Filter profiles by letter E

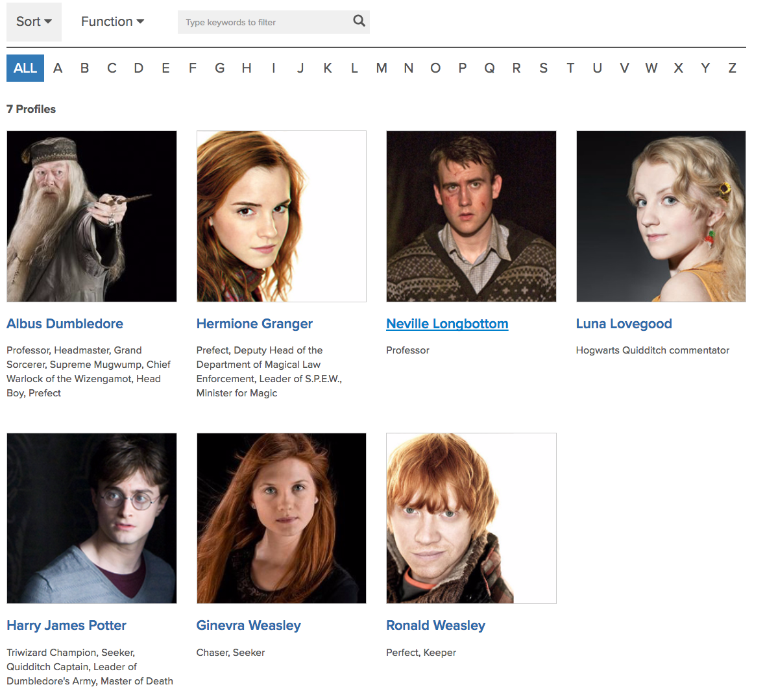tap(166, 68)
